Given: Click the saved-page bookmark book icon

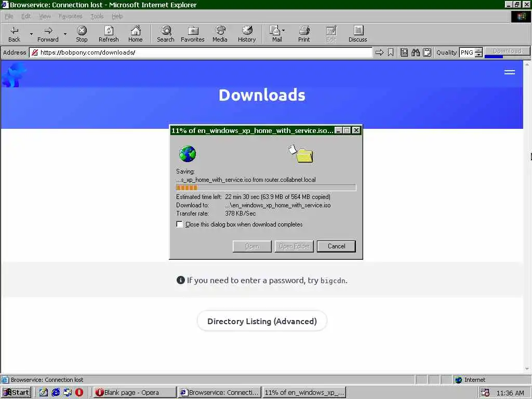Looking at the screenshot, I should [x=404, y=52].
